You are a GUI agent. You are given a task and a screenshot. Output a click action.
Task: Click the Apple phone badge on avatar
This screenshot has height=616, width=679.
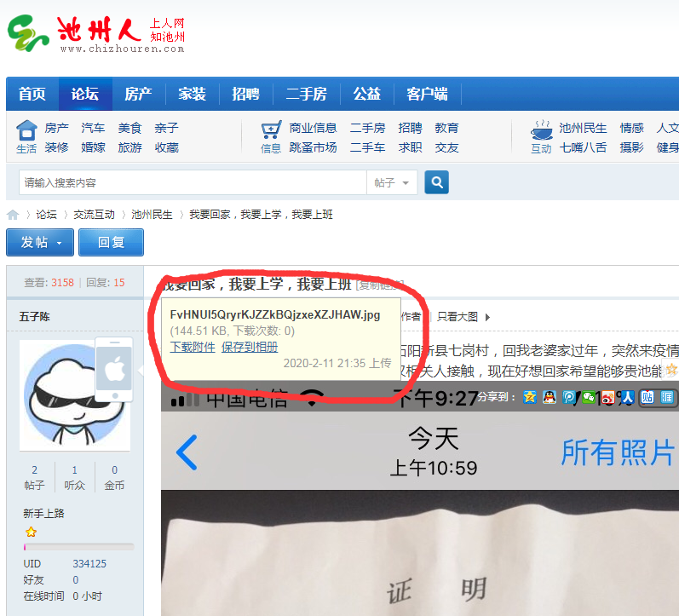[x=114, y=370]
